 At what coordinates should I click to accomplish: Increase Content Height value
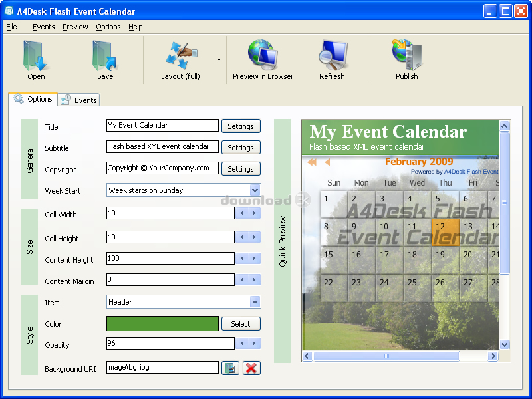[x=254, y=258]
